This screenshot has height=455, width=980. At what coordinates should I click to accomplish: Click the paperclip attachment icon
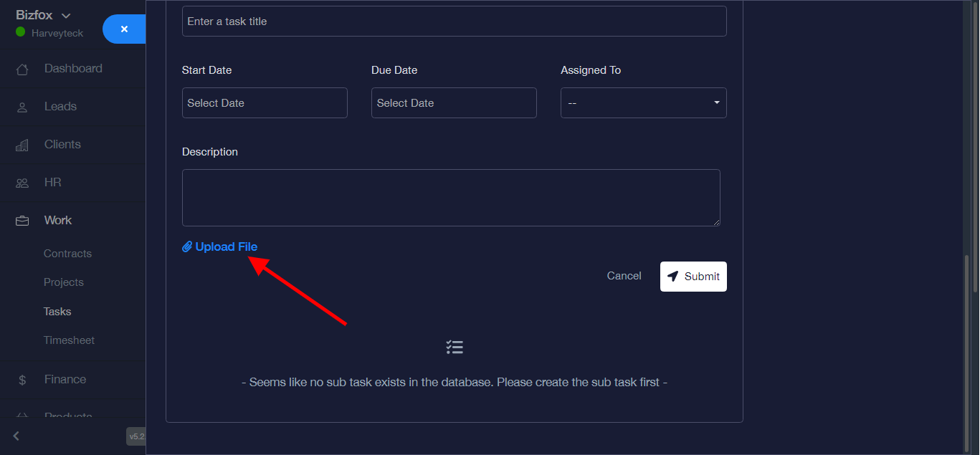(x=187, y=246)
